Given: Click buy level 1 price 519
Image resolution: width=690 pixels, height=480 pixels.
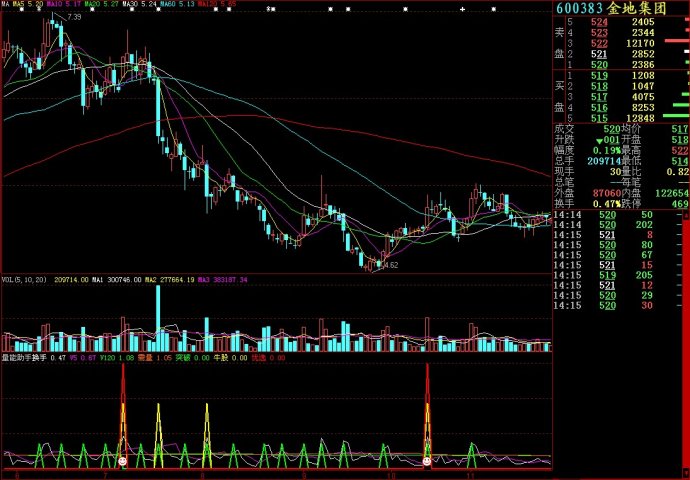Looking at the screenshot, I should tap(599, 76).
